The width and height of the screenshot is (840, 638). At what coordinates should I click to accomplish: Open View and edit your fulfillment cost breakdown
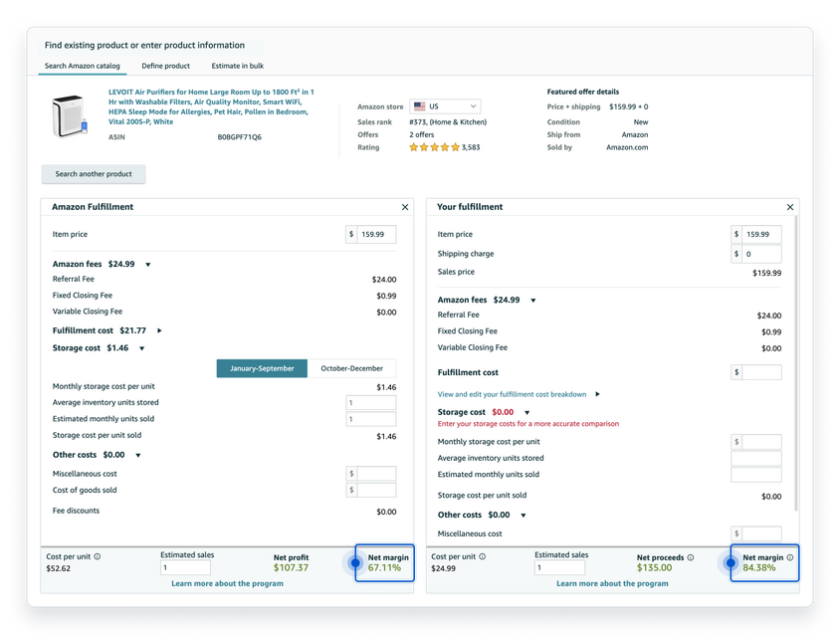pyautogui.click(x=513, y=394)
